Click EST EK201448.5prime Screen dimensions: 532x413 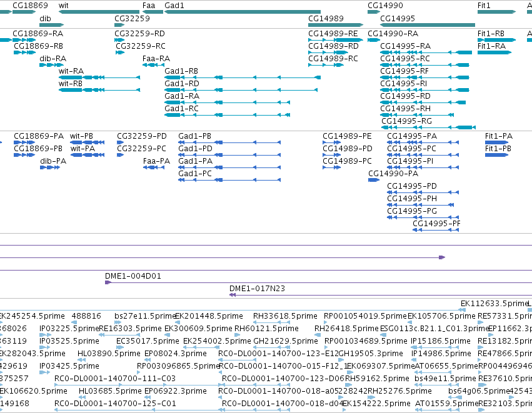(x=178, y=323)
